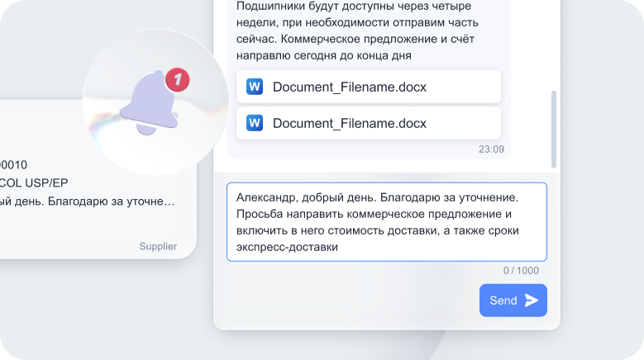Click the Supplier label on the card
The image size is (644, 360).
pyautogui.click(x=157, y=246)
